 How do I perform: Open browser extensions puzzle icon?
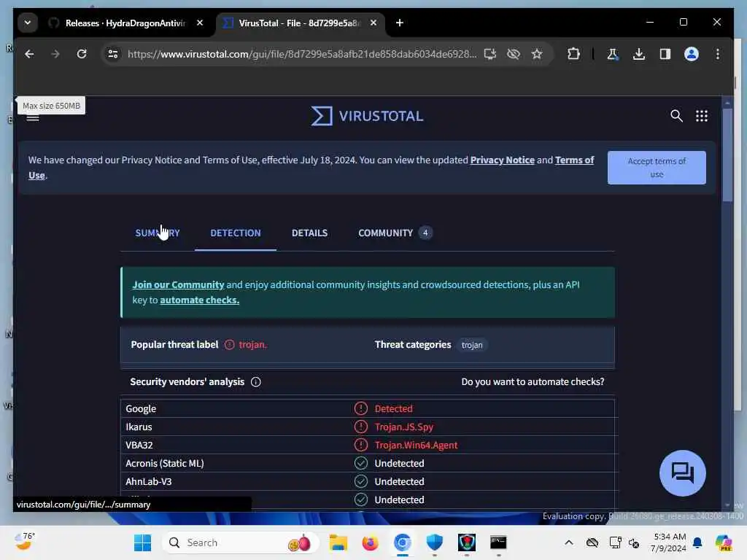coord(573,54)
